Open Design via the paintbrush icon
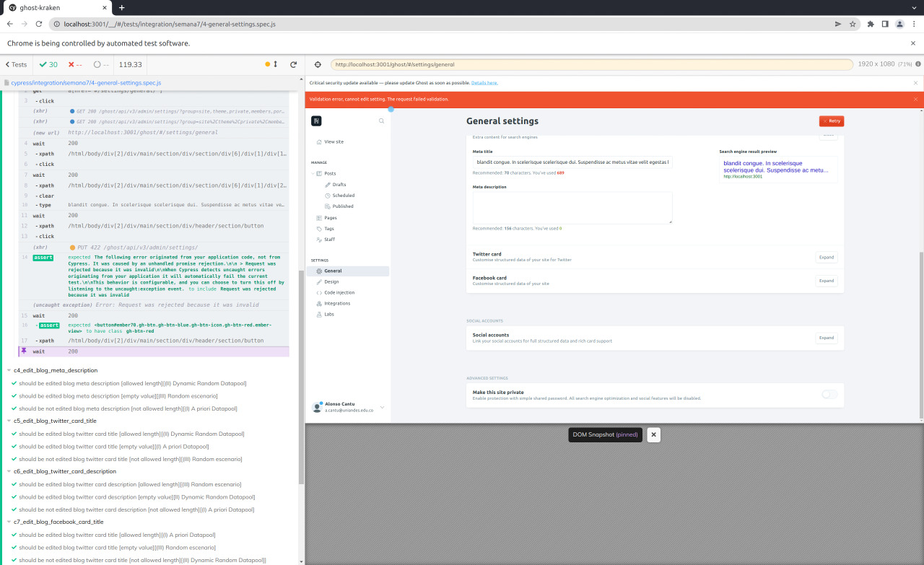 click(318, 281)
